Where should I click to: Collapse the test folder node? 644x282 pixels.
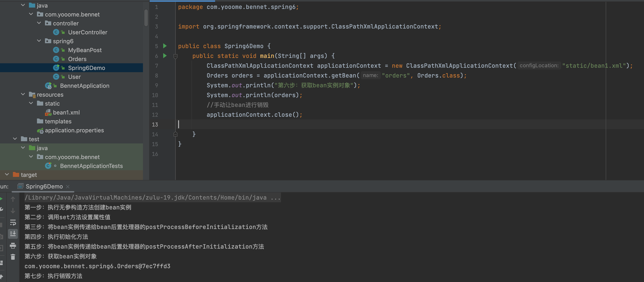pyautogui.click(x=15, y=139)
